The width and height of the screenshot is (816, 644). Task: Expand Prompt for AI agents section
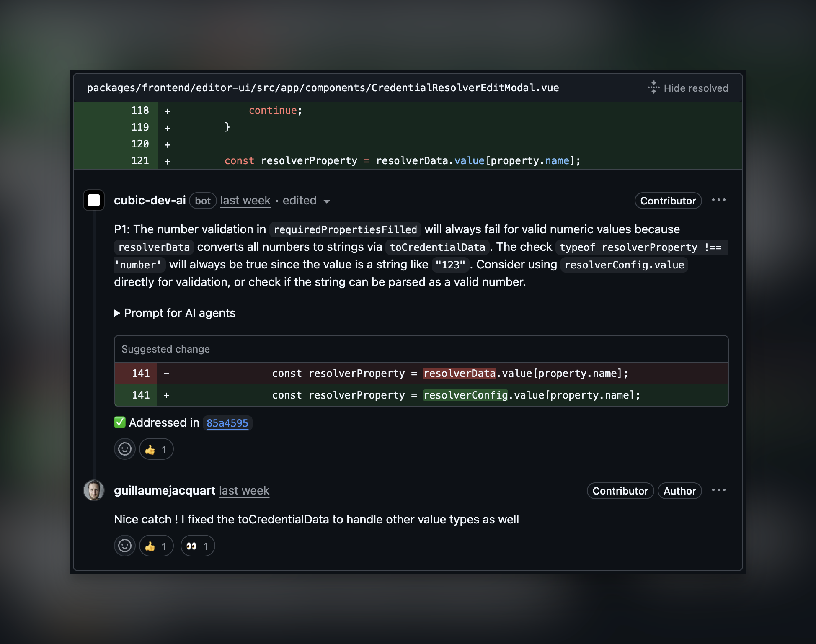tap(175, 313)
